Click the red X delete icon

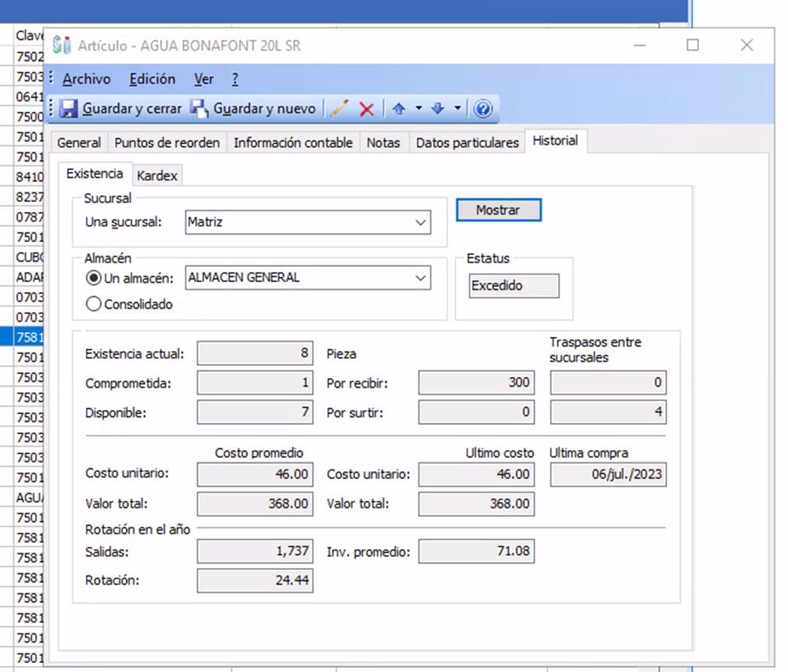click(366, 109)
